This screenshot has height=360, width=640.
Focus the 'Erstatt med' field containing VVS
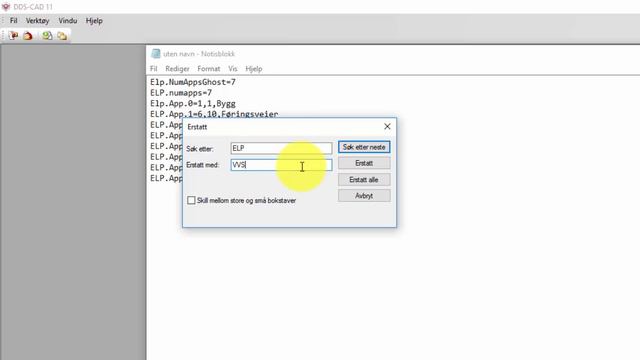pos(281,165)
